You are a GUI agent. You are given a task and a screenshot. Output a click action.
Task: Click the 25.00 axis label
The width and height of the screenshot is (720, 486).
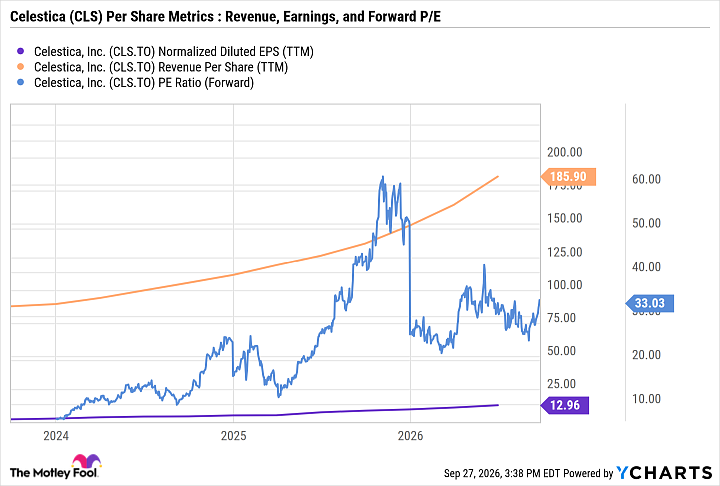[561, 384]
